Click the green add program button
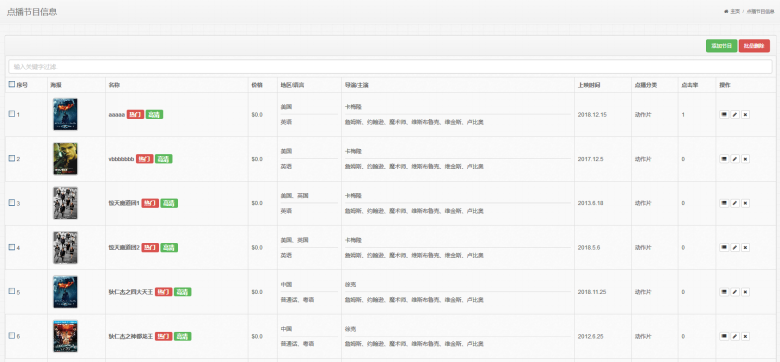The height and width of the screenshot is (362, 780). [721, 46]
